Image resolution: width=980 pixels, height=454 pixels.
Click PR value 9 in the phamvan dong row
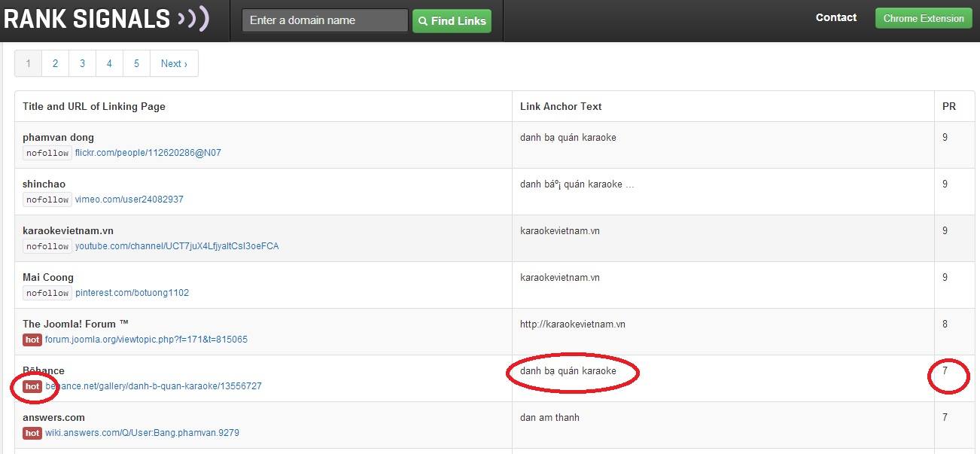tap(945, 137)
